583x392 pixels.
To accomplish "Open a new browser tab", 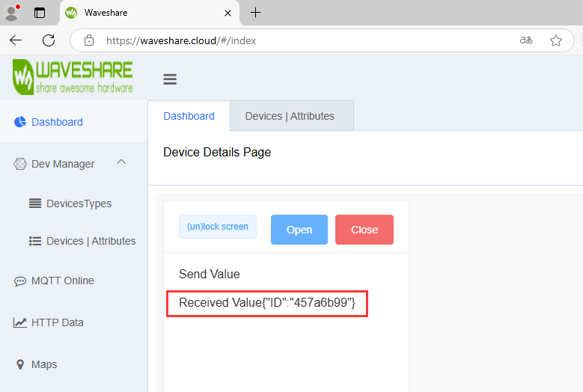I will click(256, 13).
